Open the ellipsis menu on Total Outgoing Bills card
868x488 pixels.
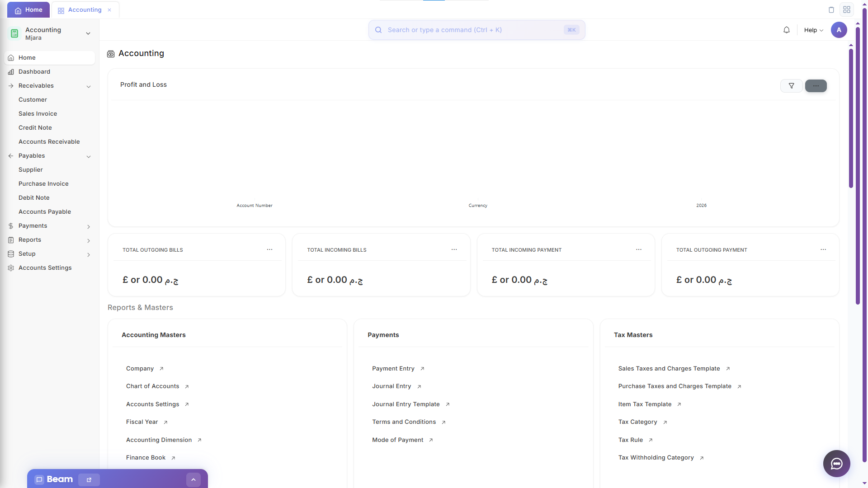[x=270, y=249]
